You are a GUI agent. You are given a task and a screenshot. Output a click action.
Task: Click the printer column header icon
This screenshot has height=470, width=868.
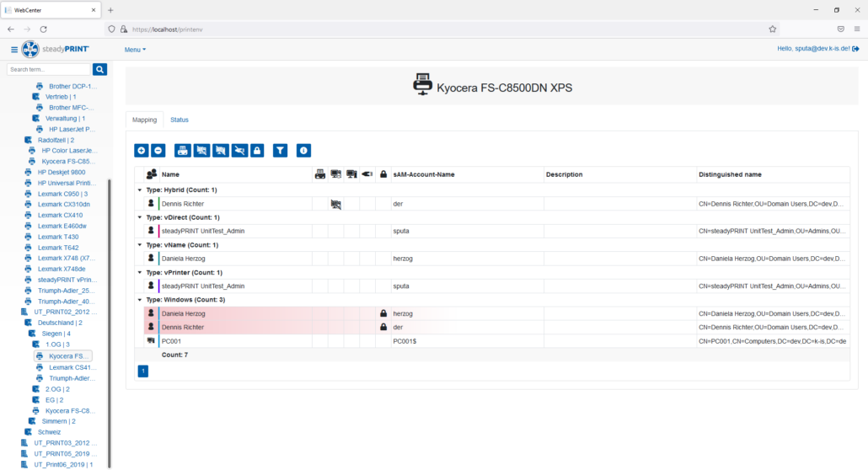(320, 174)
